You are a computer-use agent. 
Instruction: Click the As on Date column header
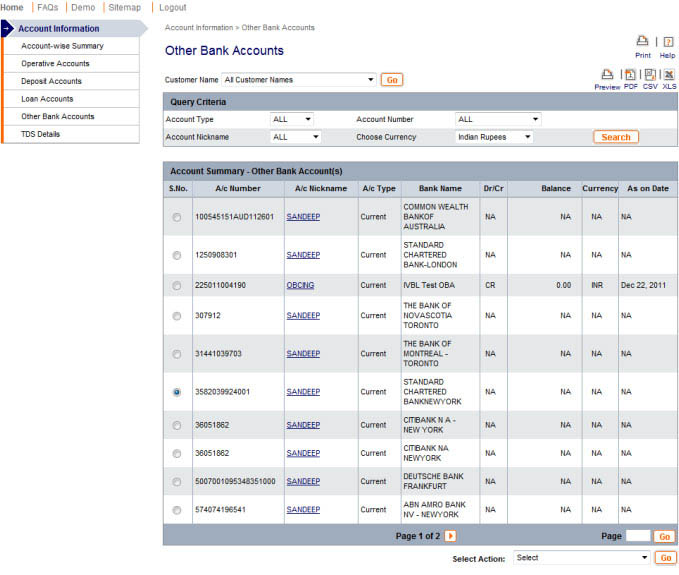pyautogui.click(x=648, y=188)
